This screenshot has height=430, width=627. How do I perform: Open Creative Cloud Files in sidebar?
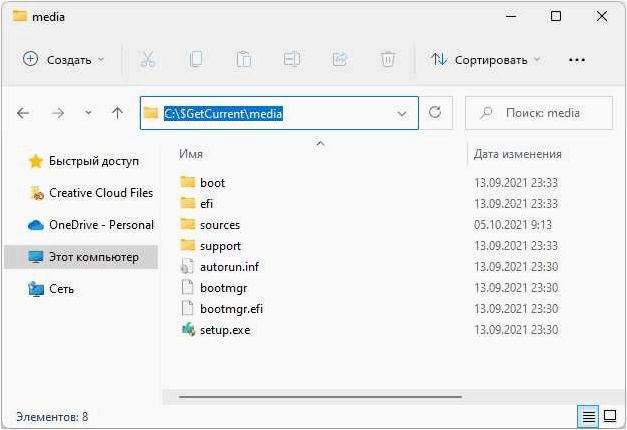[92, 193]
